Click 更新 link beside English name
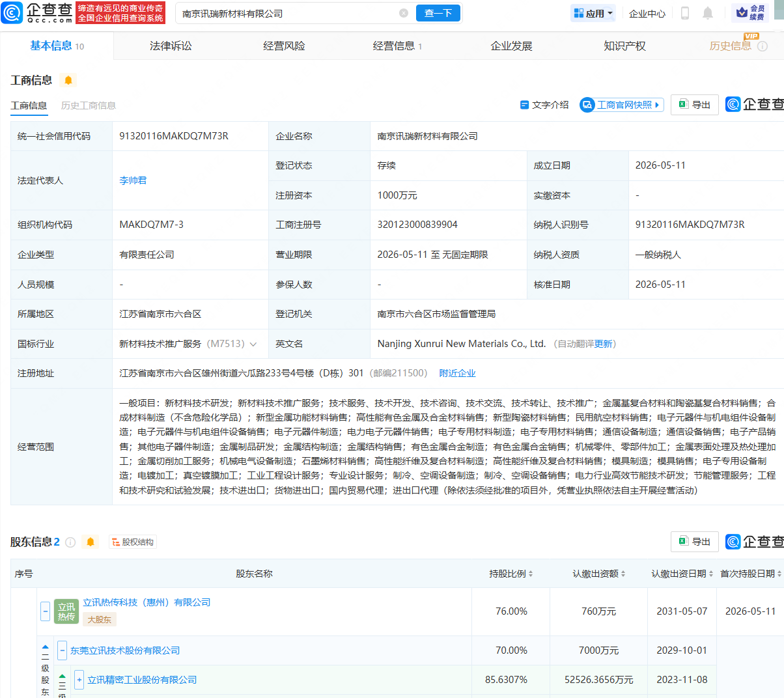This screenshot has width=784, height=698. [603, 344]
